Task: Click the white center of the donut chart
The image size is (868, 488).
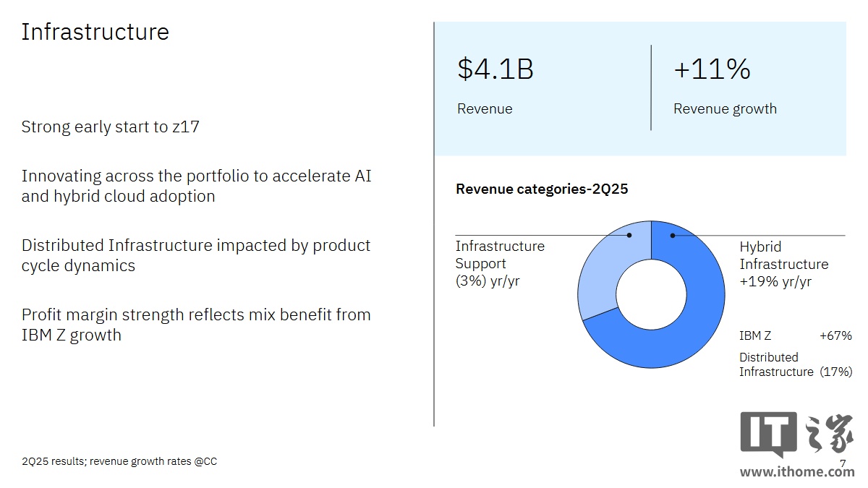Action: (651, 294)
